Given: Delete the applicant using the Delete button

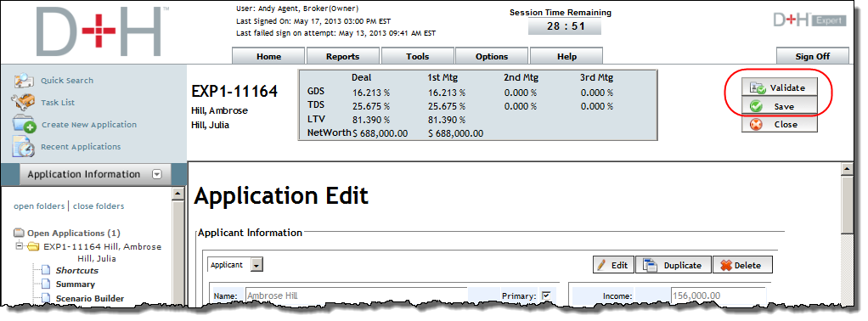Looking at the screenshot, I should tap(742, 265).
